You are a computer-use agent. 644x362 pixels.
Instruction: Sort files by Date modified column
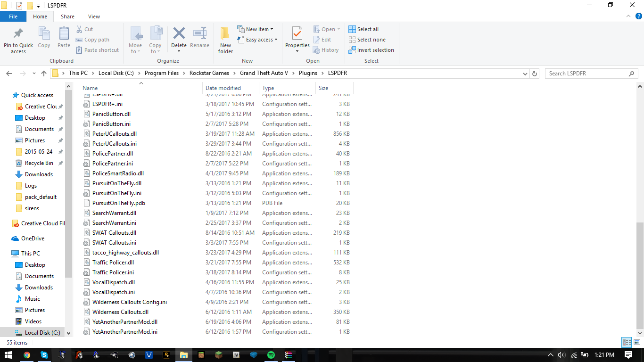pos(231,88)
